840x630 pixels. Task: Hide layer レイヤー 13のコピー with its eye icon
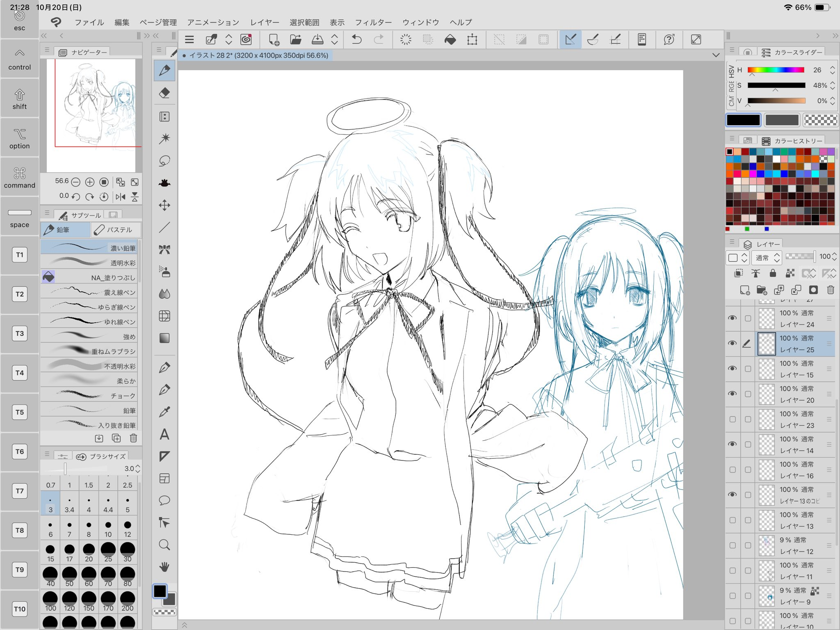(733, 495)
